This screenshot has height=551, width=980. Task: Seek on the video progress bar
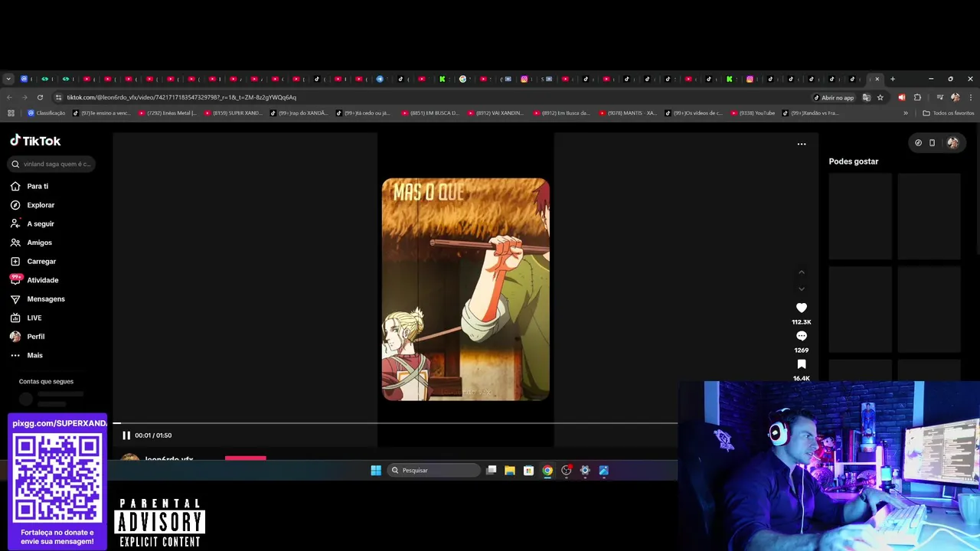pos(395,422)
